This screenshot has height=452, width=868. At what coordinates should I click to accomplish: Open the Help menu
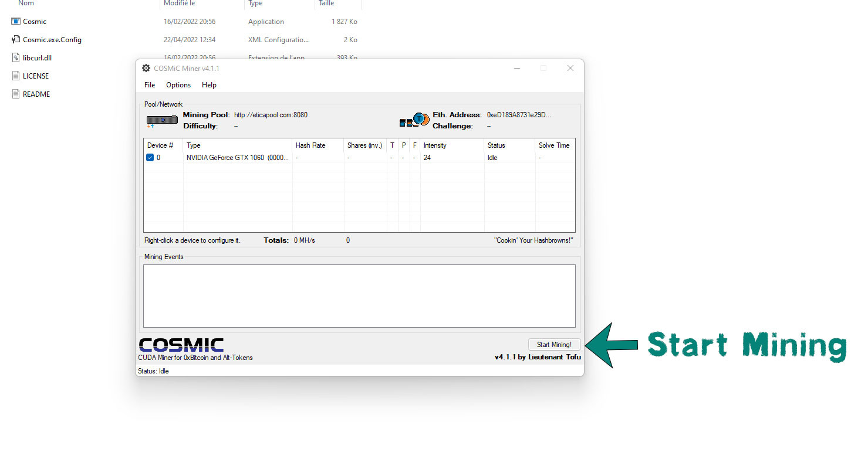tap(209, 85)
